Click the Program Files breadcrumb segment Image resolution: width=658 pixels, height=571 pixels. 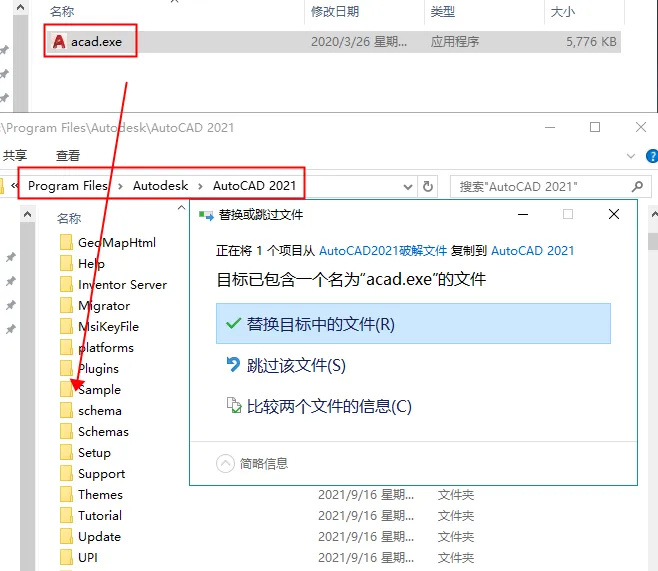68,185
